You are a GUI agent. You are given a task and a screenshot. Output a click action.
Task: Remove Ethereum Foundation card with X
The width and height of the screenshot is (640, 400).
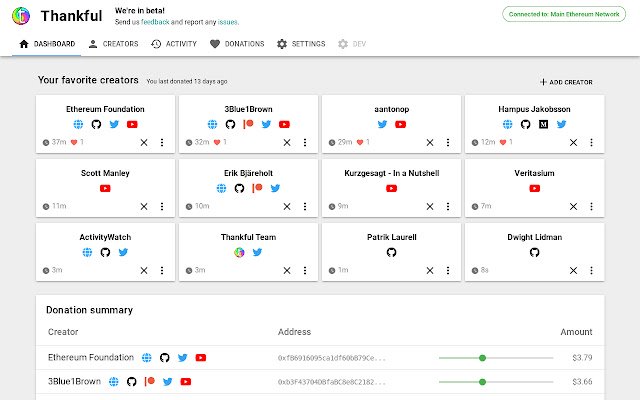144,142
